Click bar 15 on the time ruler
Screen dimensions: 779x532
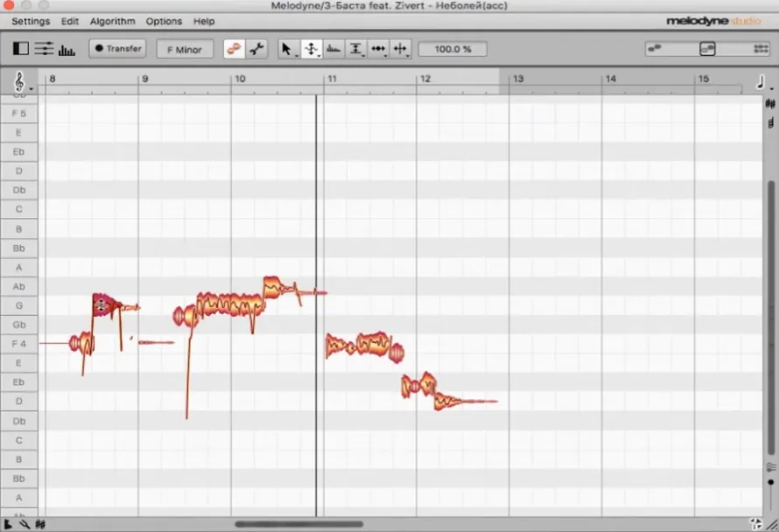(x=704, y=79)
